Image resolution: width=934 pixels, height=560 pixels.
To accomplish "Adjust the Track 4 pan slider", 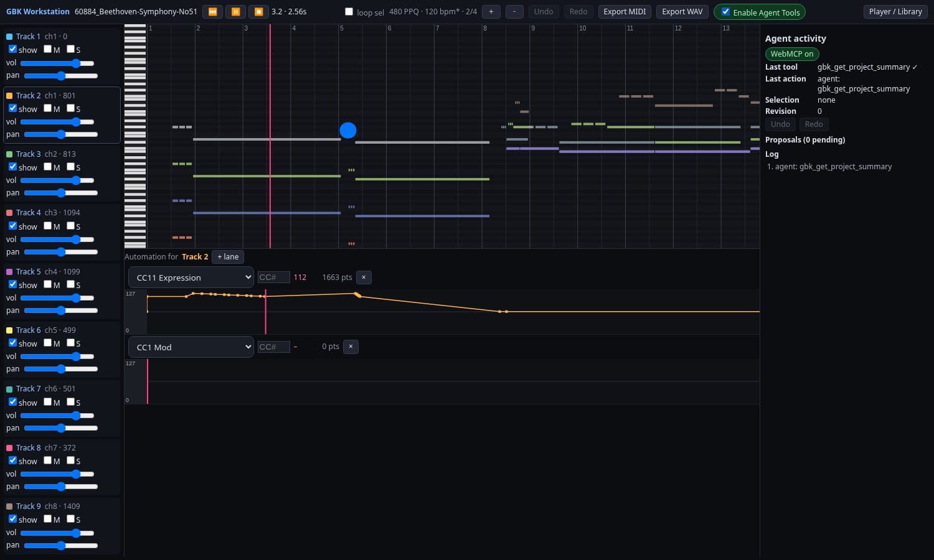I will [x=61, y=252].
